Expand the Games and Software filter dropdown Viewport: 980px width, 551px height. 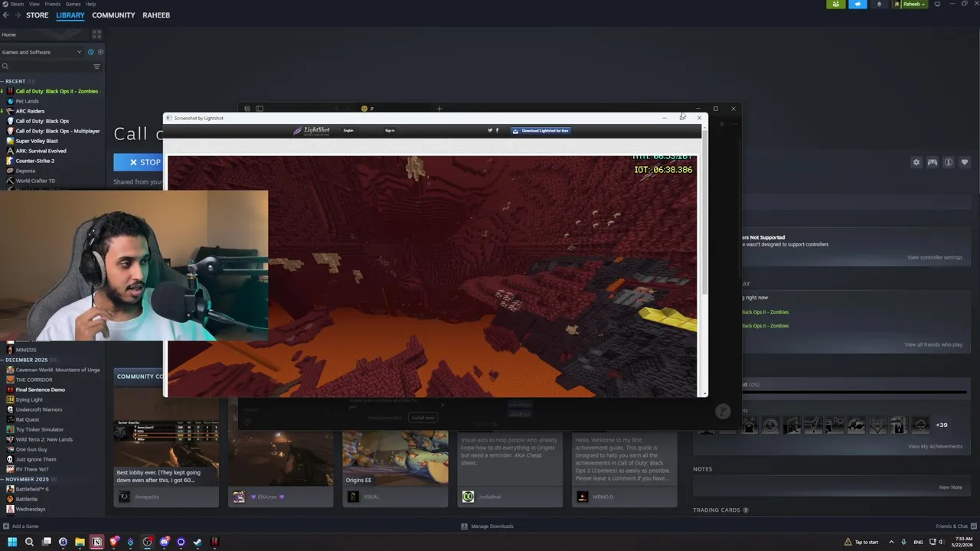[x=42, y=52]
